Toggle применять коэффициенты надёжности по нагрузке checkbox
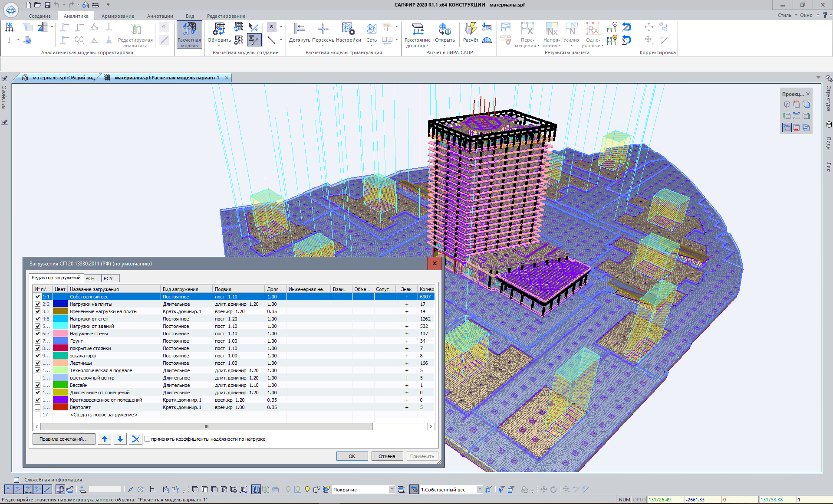 pyautogui.click(x=148, y=439)
